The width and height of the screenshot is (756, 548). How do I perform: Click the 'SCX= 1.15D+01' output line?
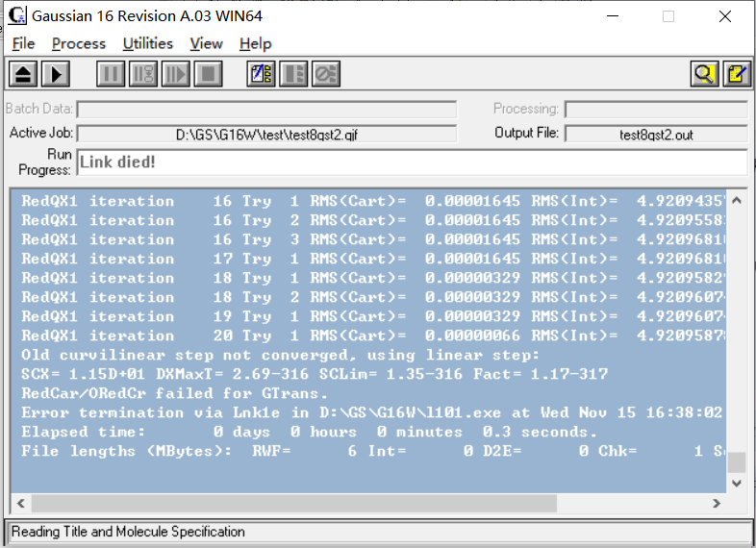point(315,374)
